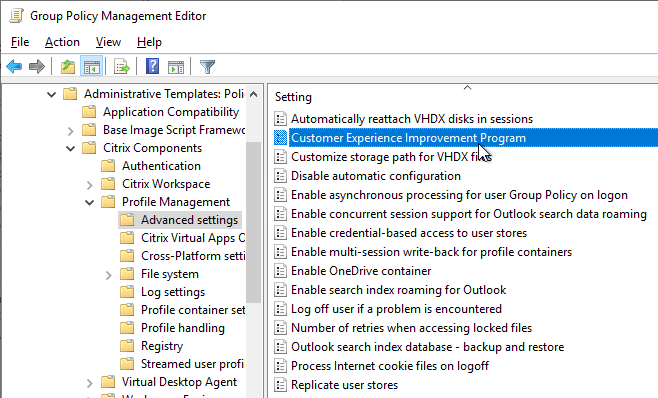Click the Forward arrow toolbar icon

coord(37,66)
